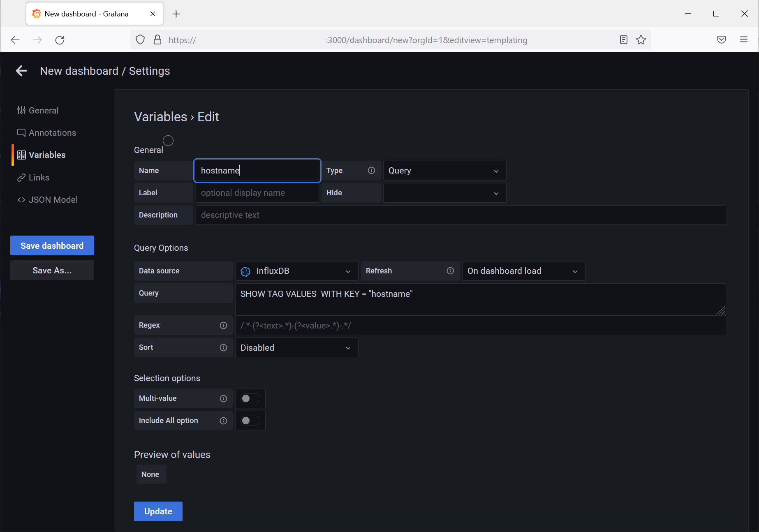Click the General sliders icon in sidebar
The image size is (759, 532).
22,110
